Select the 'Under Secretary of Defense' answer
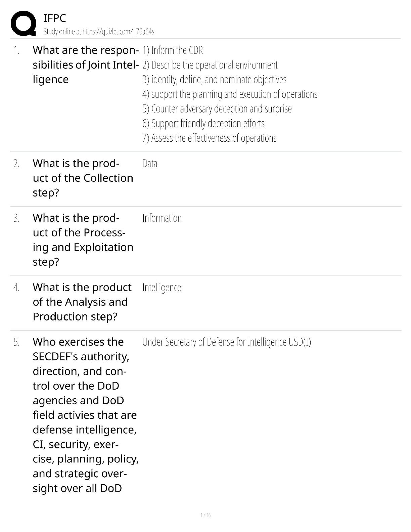The width and height of the screenshot is (411, 532). (226, 342)
